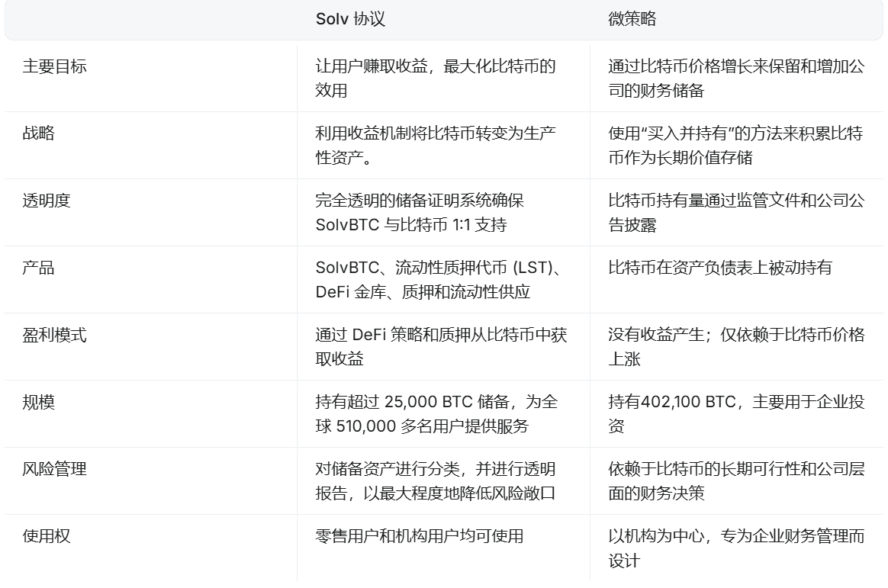
Task: Click the '产品' row label
Action: click(38, 267)
